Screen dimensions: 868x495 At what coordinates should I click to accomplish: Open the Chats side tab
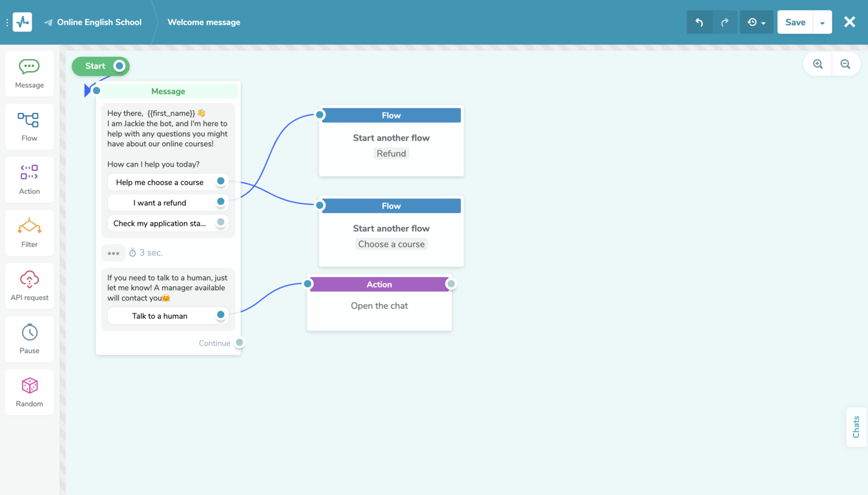click(856, 427)
